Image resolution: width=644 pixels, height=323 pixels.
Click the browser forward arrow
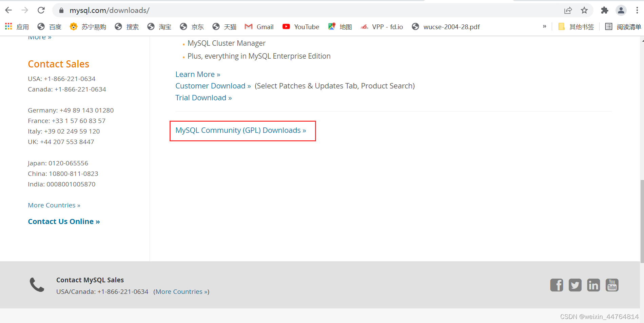[25, 10]
